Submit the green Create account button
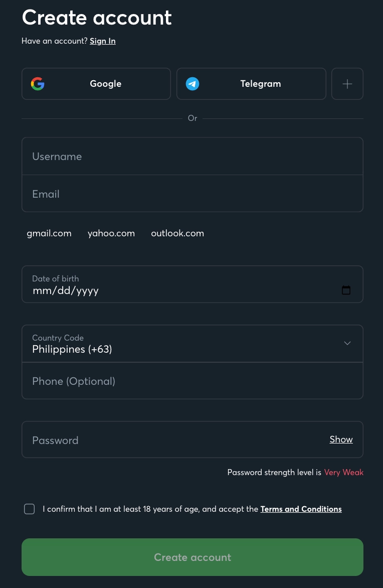The image size is (383, 588). point(192,557)
